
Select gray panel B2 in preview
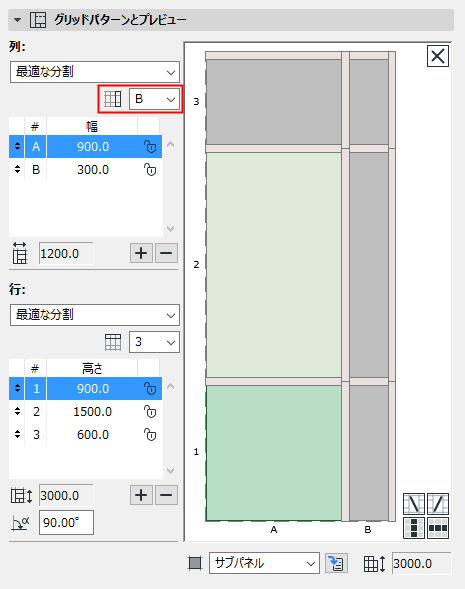point(369,265)
